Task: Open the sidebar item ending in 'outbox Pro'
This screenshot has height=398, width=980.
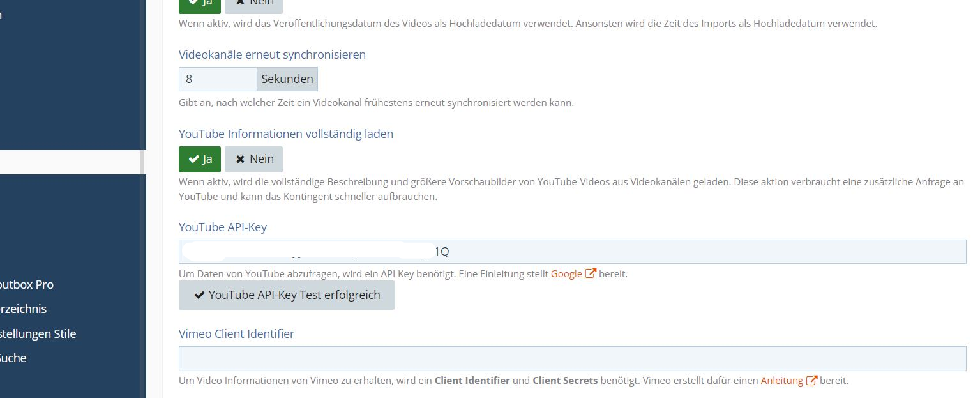Action: tap(27, 285)
